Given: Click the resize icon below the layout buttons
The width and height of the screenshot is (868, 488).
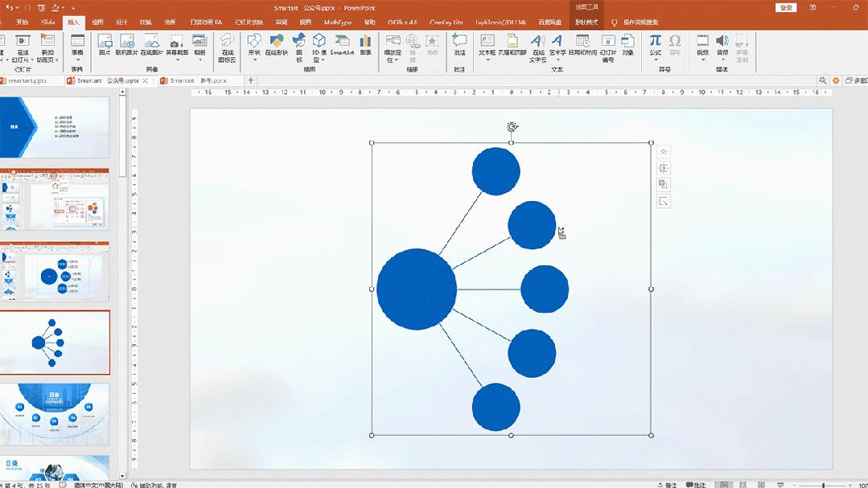Looking at the screenshot, I should [x=663, y=202].
